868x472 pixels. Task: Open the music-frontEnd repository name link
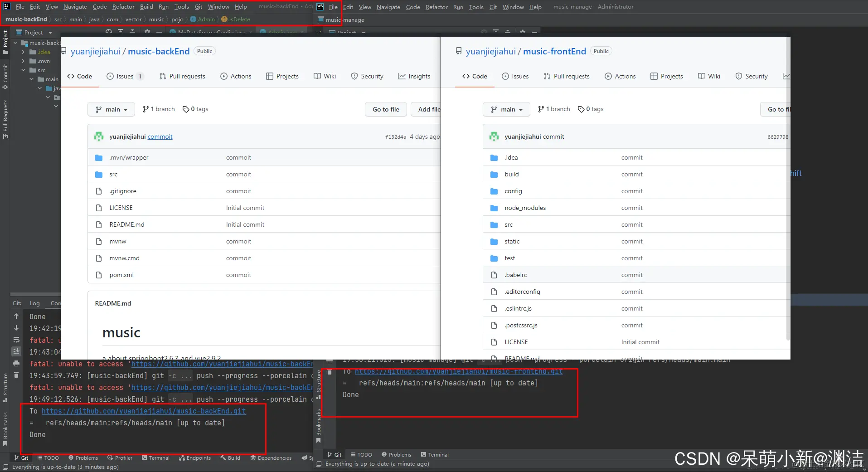pyautogui.click(x=554, y=51)
